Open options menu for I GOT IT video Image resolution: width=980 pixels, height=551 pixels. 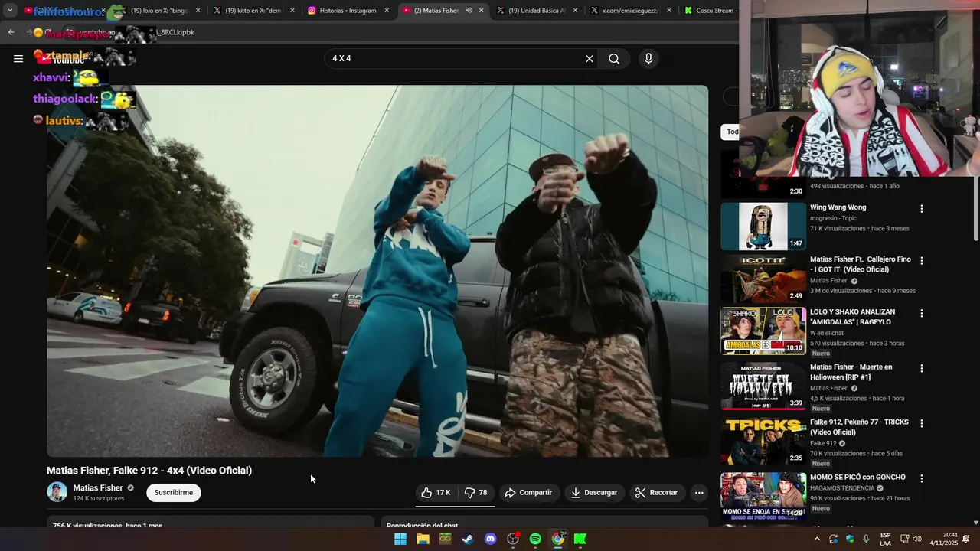pos(922,261)
